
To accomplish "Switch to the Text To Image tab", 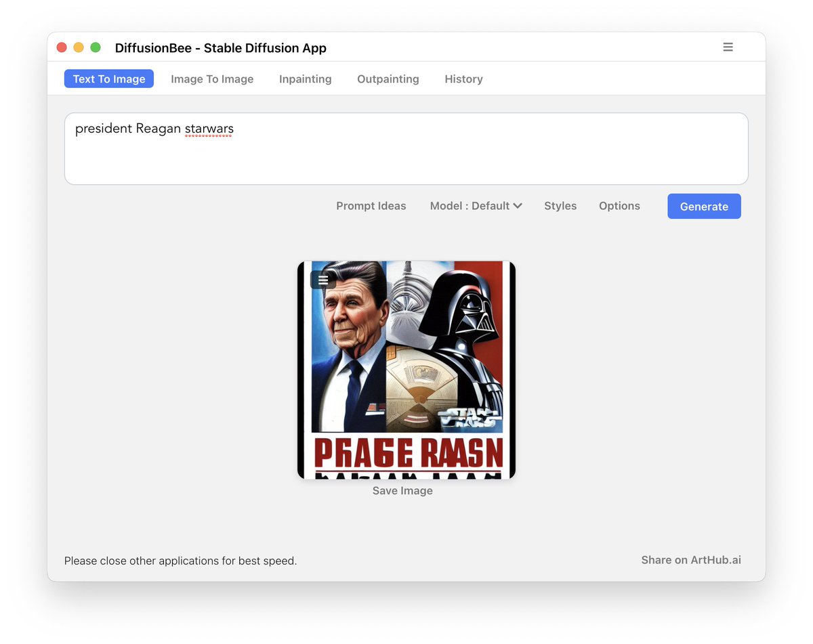I will click(x=109, y=79).
